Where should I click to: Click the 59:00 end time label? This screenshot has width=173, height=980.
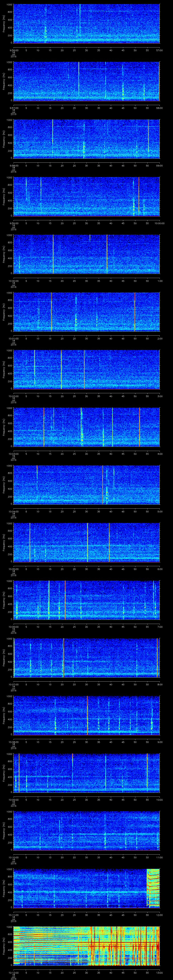tap(160, 166)
